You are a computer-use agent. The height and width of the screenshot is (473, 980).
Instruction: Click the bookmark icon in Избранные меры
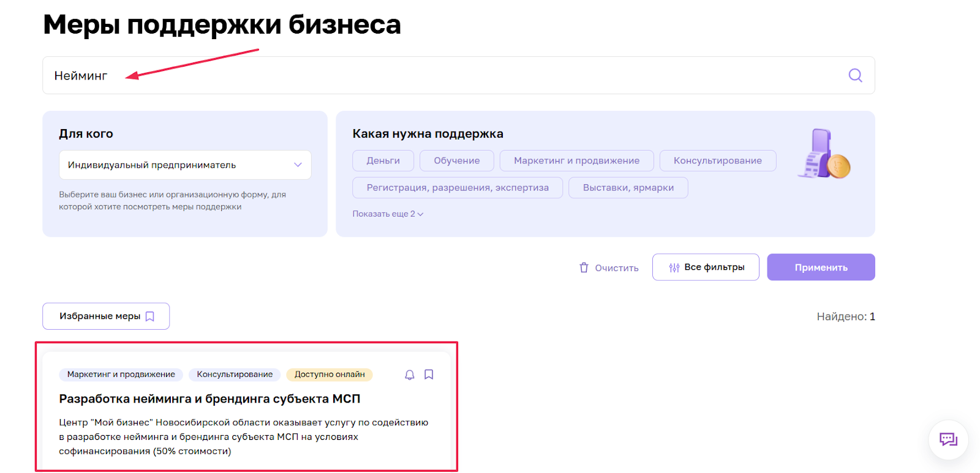[150, 316]
